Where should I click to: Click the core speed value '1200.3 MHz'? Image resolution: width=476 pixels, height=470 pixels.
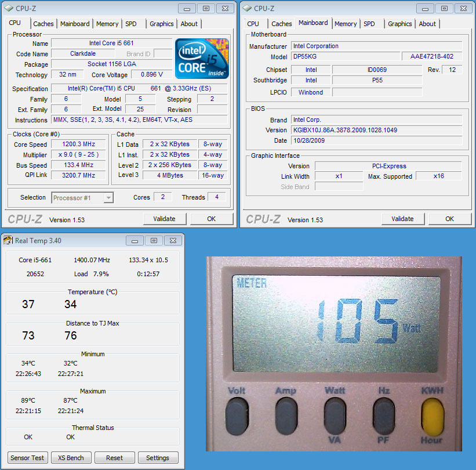pos(79,144)
